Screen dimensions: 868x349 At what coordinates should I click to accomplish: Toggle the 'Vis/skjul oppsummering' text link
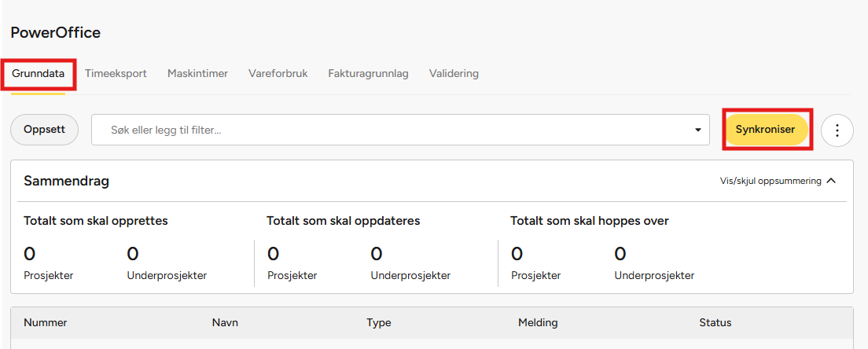pyautogui.click(x=771, y=181)
